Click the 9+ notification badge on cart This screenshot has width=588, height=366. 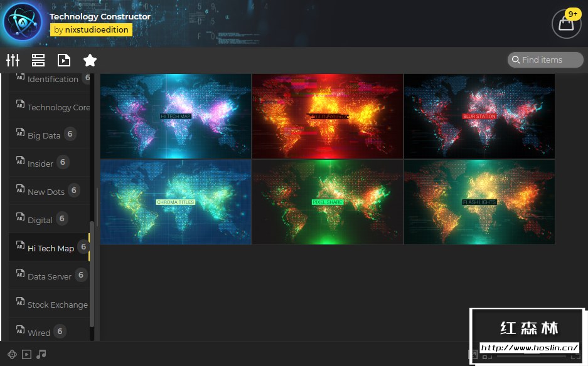[x=573, y=14]
